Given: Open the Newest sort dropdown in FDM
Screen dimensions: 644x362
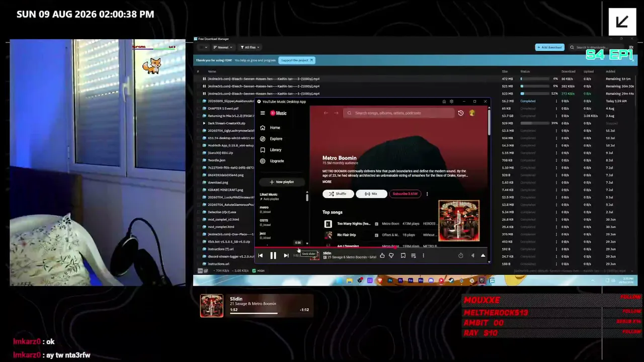Looking at the screenshot, I should tap(222, 47).
